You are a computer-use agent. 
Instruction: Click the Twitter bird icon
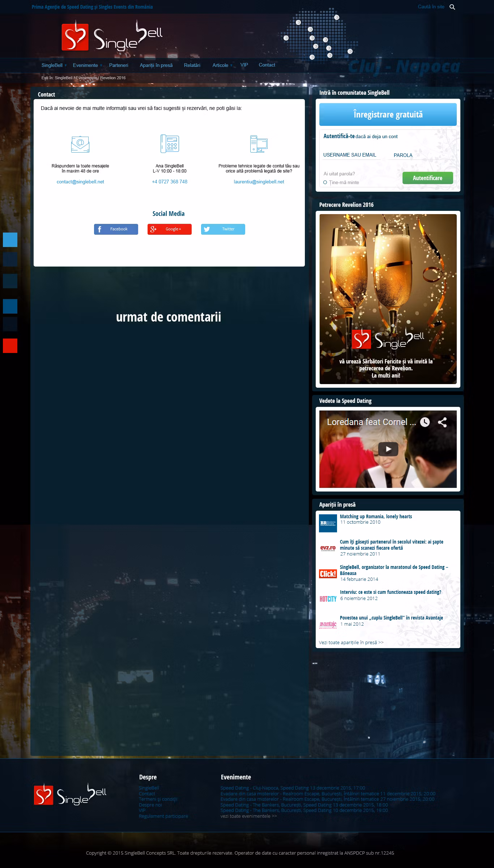207,229
